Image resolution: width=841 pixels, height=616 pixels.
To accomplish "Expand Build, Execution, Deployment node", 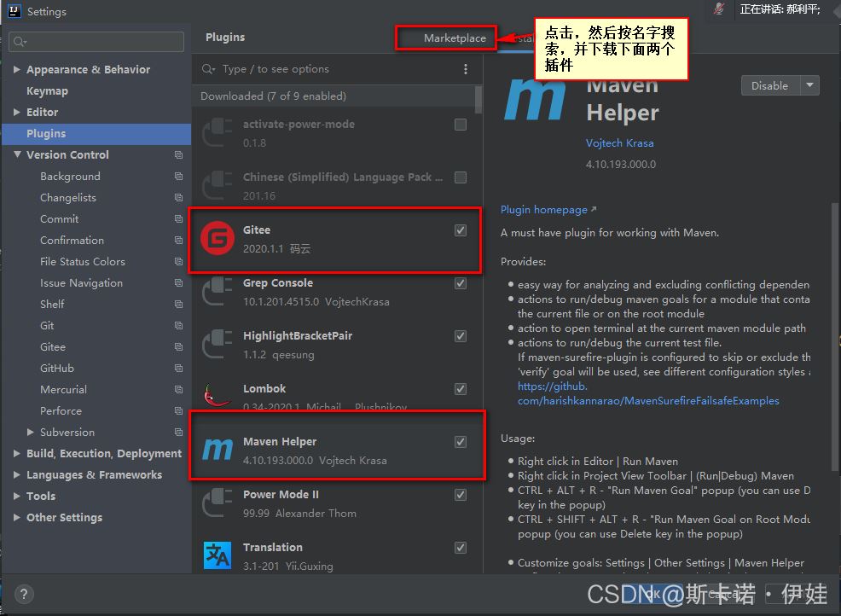I will (x=16, y=453).
